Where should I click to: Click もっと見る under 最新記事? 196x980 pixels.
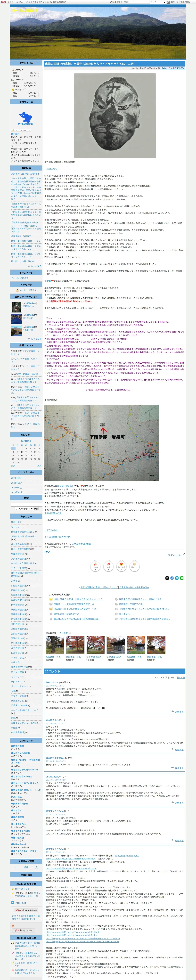tap(35, 266)
